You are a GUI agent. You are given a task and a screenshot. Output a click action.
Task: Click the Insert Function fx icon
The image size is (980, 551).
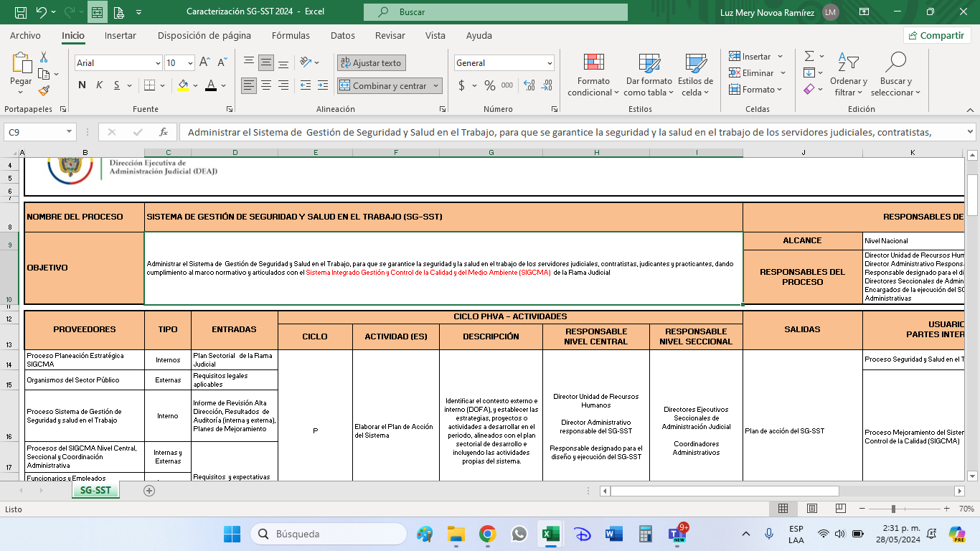coord(164,132)
